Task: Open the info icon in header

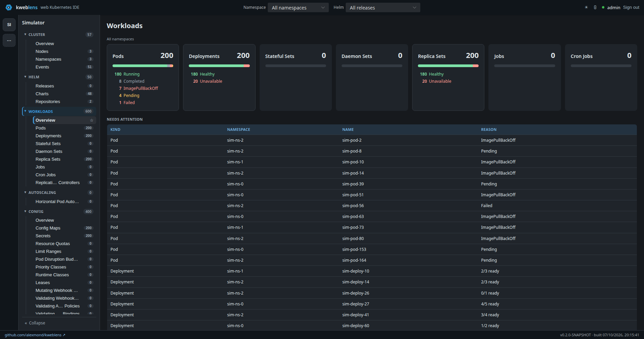Action: pyautogui.click(x=595, y=7)
